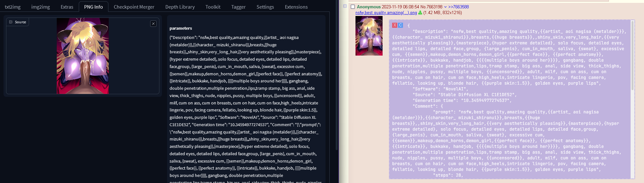Image resolution: width=644 pixels, height=183 pixels.
Task: Click the Anonymous poster name
Action: click(369, 7)
